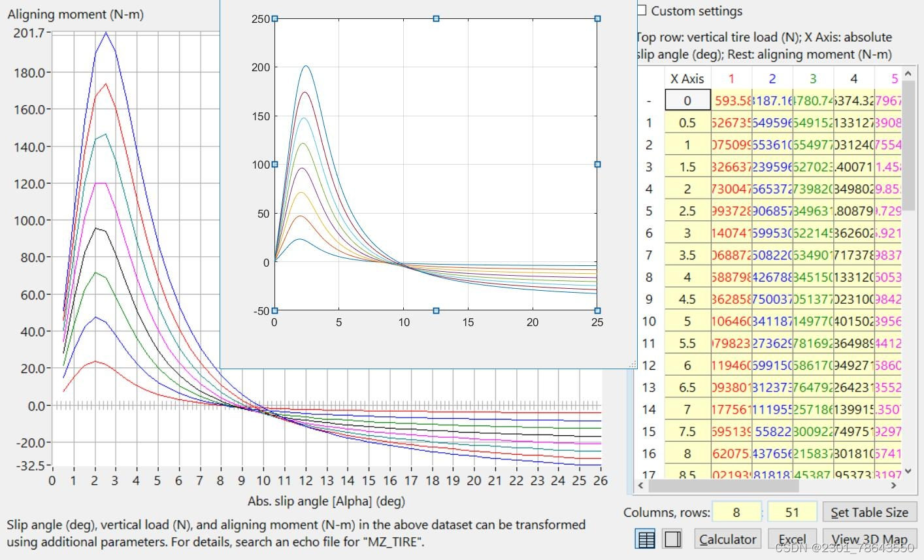Click the rows count field showing 51
The height and width of the screenshot is (560, 924).
pos(792,512)
